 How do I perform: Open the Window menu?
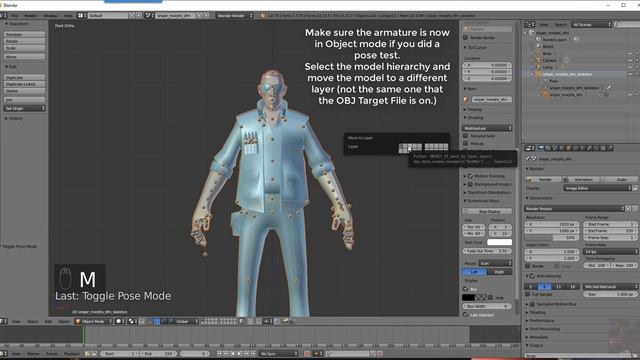point(51,16)
